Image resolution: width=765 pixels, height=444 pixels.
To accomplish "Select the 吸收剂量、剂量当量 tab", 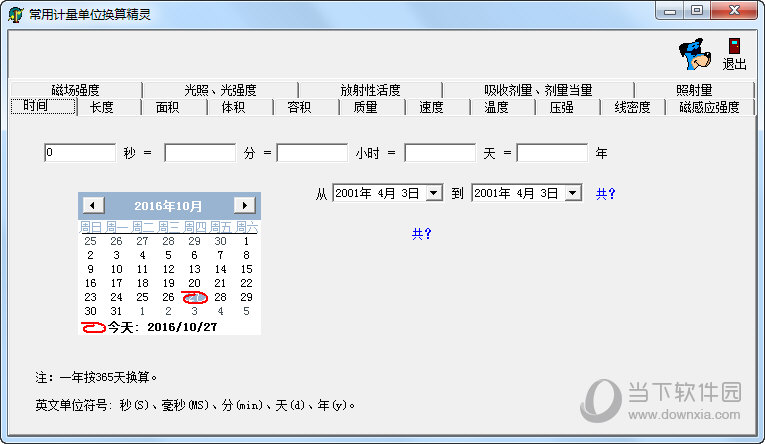I will 538,90.
